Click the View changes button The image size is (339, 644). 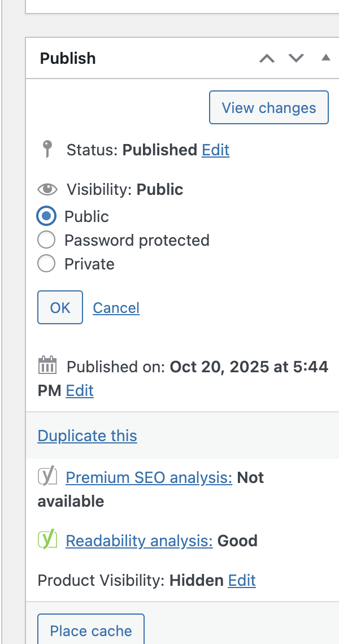point(268,107)
